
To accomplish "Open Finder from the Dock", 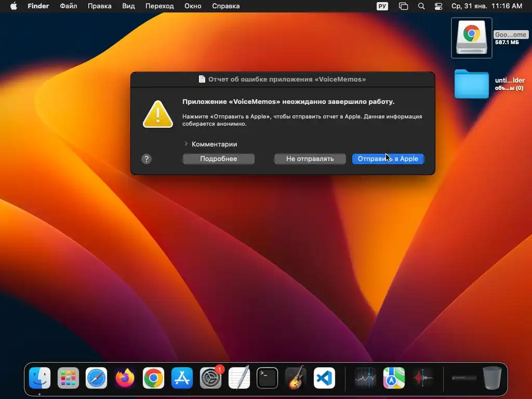I will click(39, 378).
